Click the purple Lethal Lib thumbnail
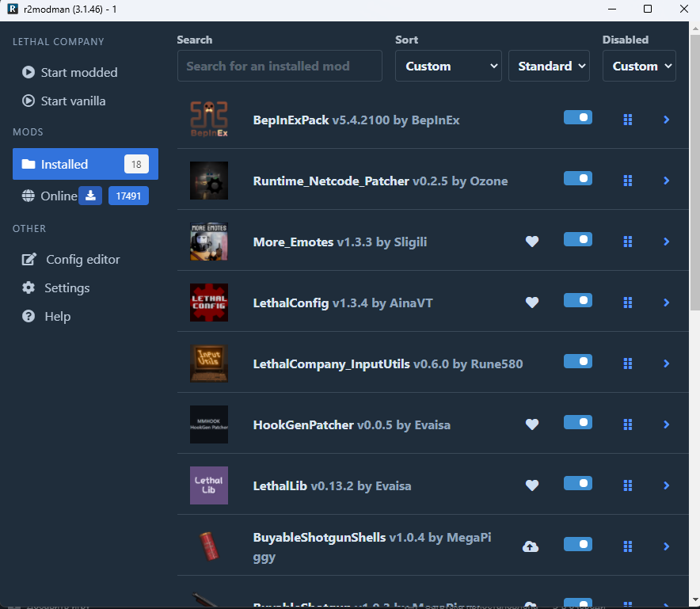700x609 pixels. pos(209,485)
